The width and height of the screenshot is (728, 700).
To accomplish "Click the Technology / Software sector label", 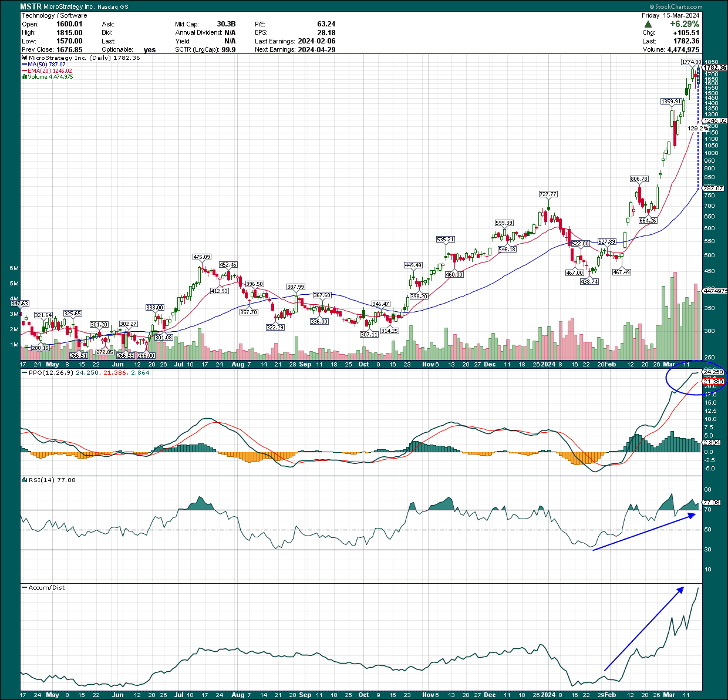I will tap(54, 15).
